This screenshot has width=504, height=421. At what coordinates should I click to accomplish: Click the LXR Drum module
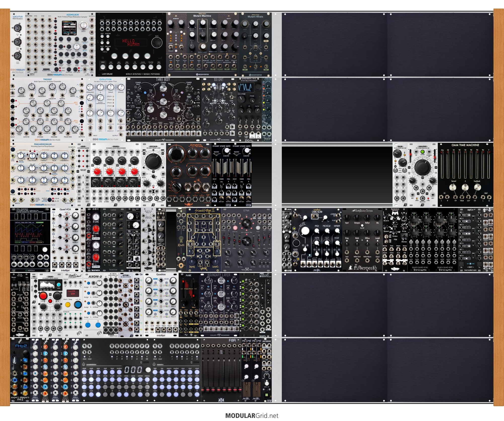(131, 45)
